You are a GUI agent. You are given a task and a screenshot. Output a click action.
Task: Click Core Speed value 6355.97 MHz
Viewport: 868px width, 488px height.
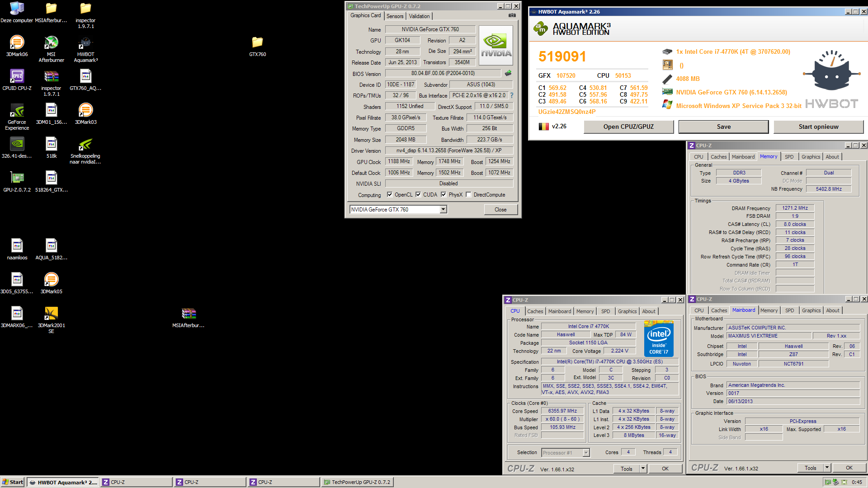click(562, 411)
